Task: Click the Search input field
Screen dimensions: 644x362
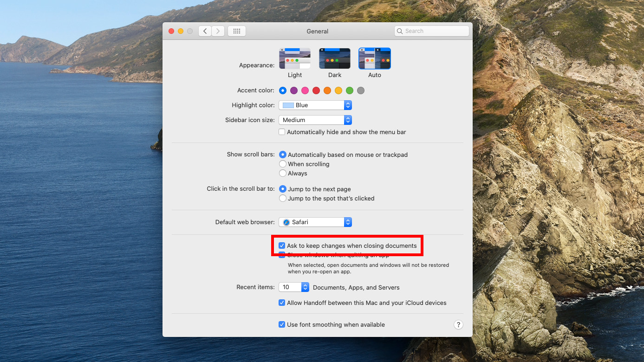Action: (432, 31)
